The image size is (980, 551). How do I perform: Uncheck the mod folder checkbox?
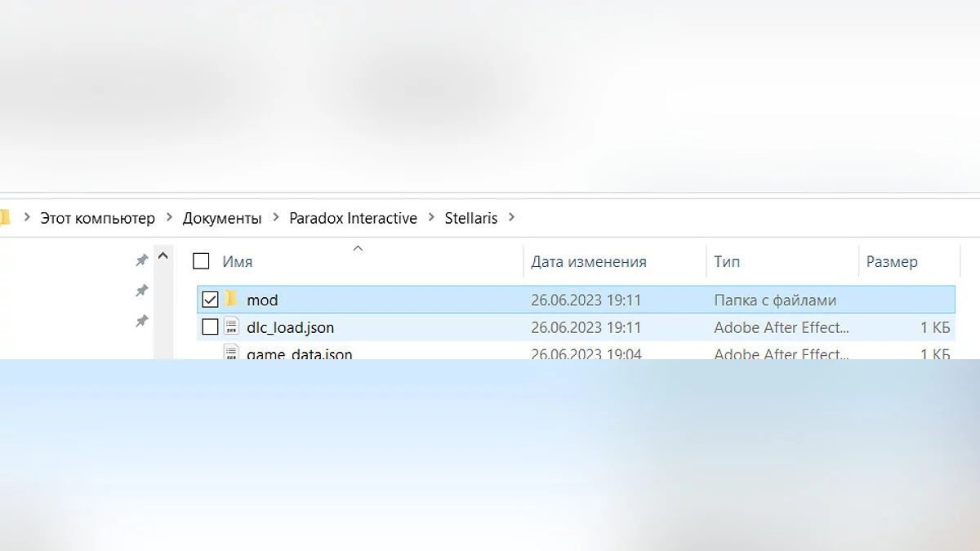pyautogui.click(x=210, y=300)
